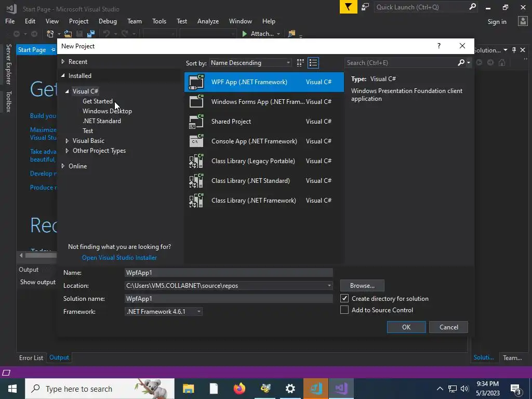Open the Debug menu
The width and height of the screenshot is (532, 399).
coord(108,21)
